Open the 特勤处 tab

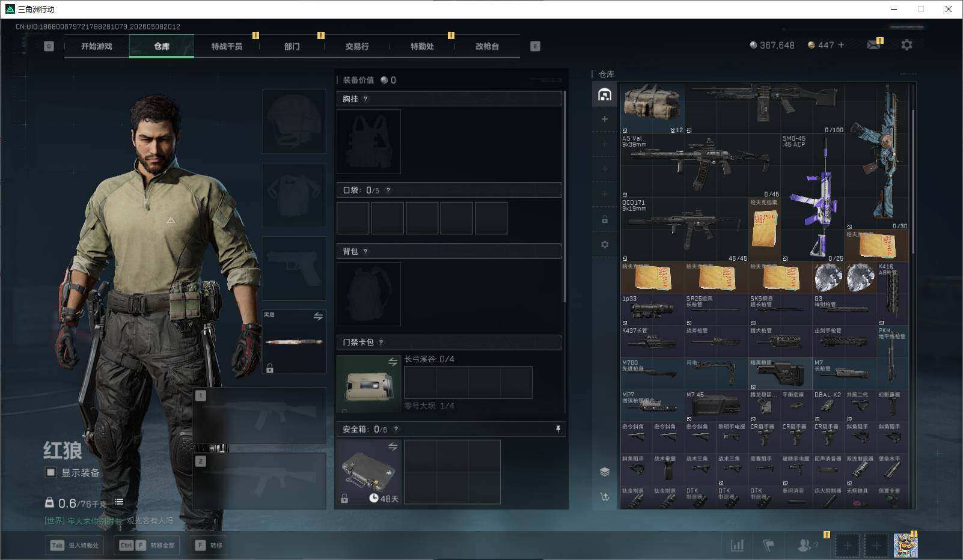coord(422,46)
